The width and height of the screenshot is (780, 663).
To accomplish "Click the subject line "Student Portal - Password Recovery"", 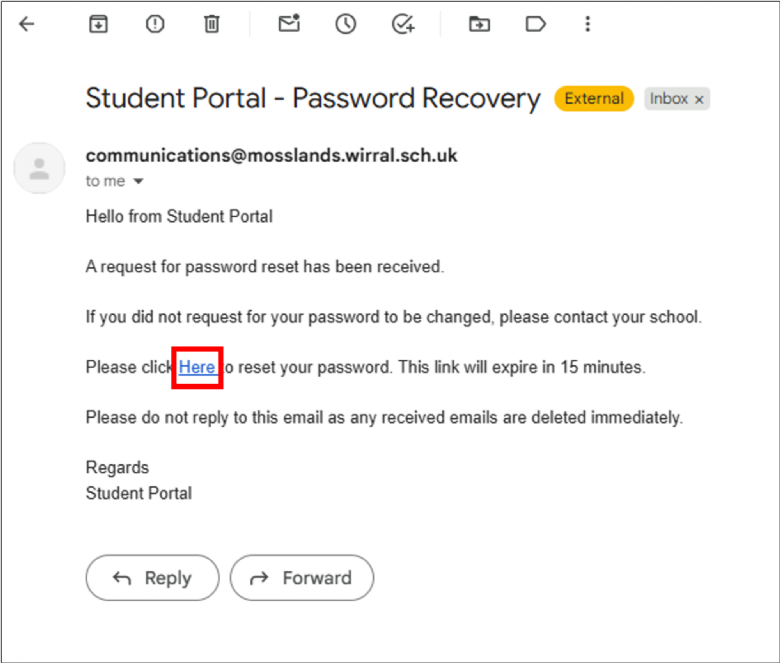I will coord(313,98).
